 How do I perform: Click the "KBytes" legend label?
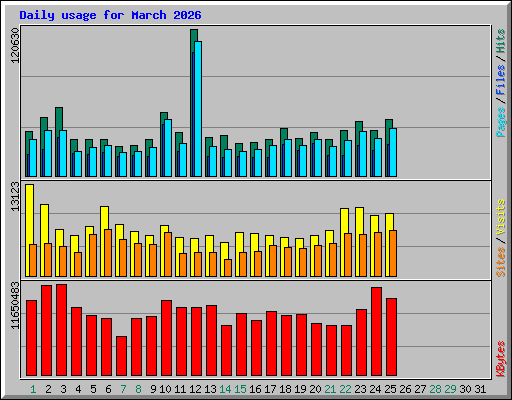pyautogui.click(x=500, y=359)
